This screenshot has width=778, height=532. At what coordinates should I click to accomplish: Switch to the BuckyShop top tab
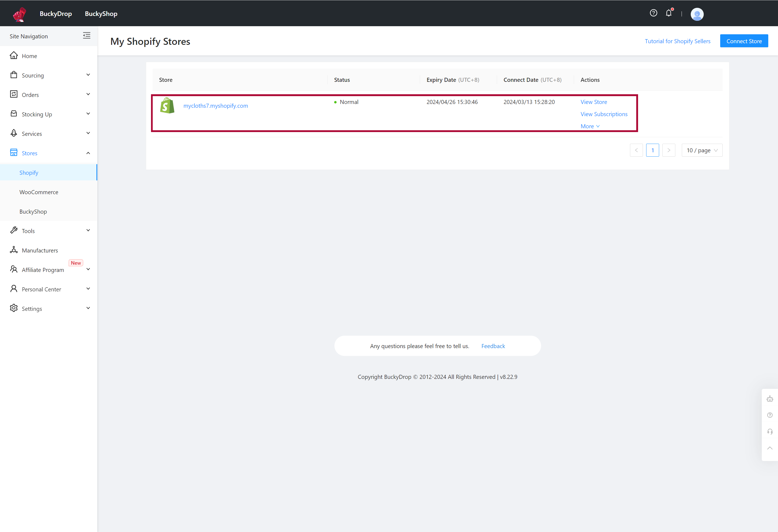click(x=101, y=14)
